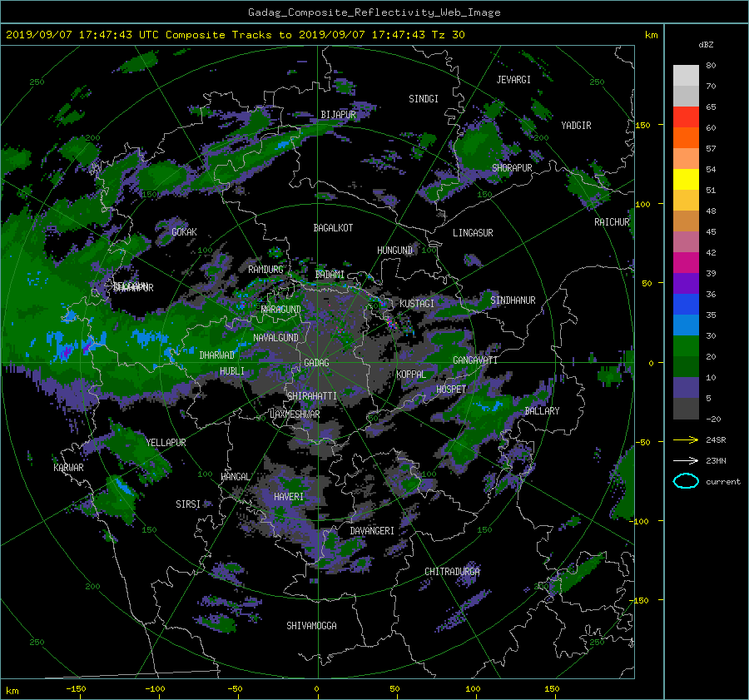Click the red 65 dBZ legend swatch
Viewport: 749px width, 700px height.
(686, 117)
